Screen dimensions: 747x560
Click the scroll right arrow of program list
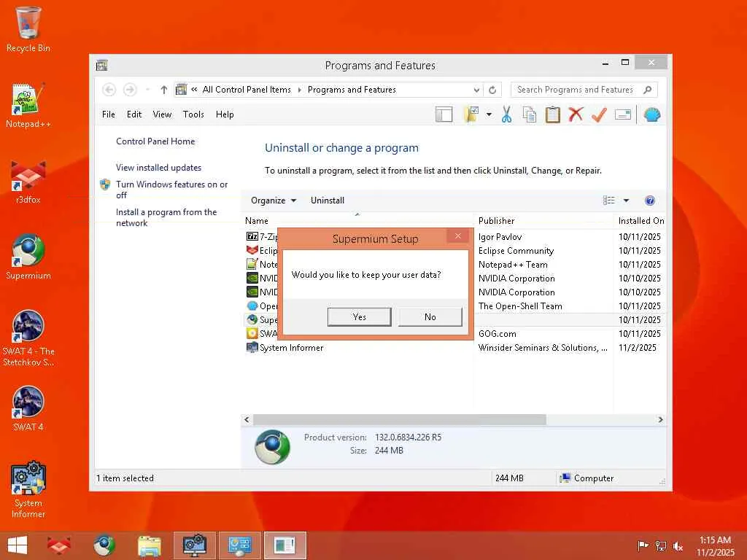click(x=660, y=419)
